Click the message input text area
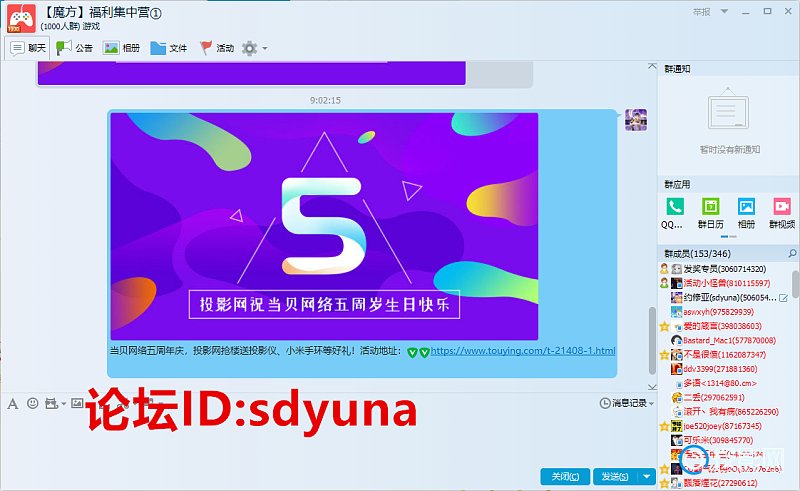The width and height of the screenshot is (800, 491). click(327, 439)
